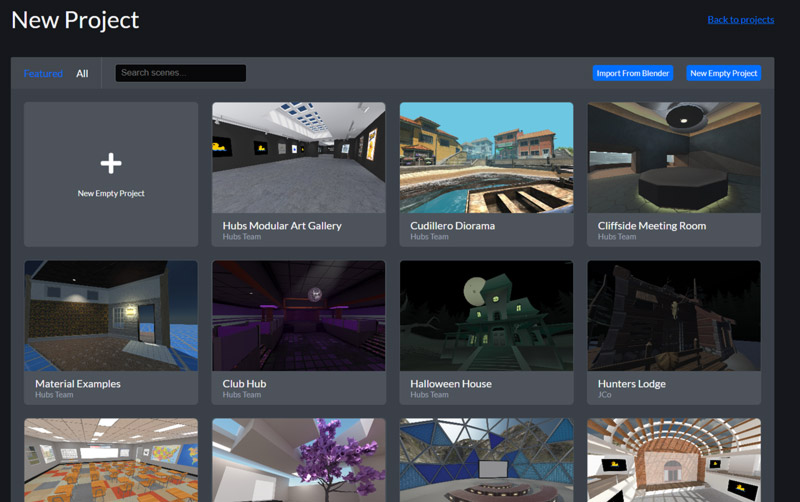
Task: Select the classroom scene thumbnail with desks
Action: click(111, 460)
